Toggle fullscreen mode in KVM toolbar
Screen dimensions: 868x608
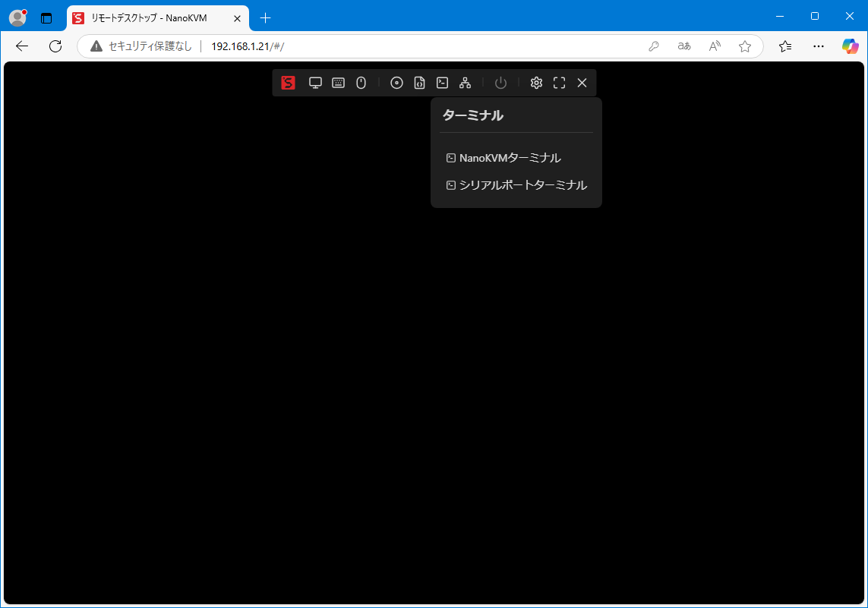559,83
